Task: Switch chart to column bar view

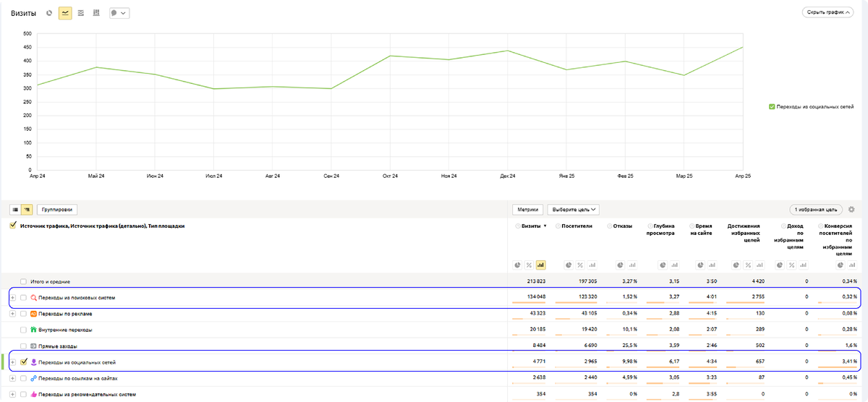Action: [x=96, y=13]
